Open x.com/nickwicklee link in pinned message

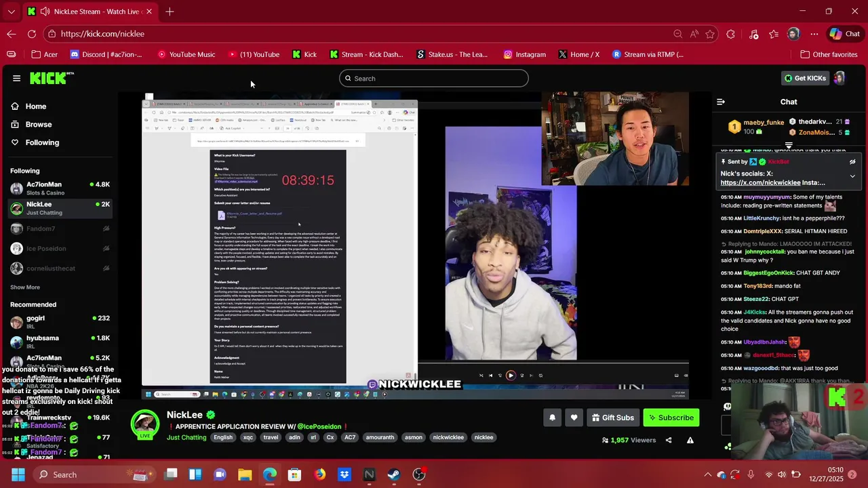tap(760, 183)
